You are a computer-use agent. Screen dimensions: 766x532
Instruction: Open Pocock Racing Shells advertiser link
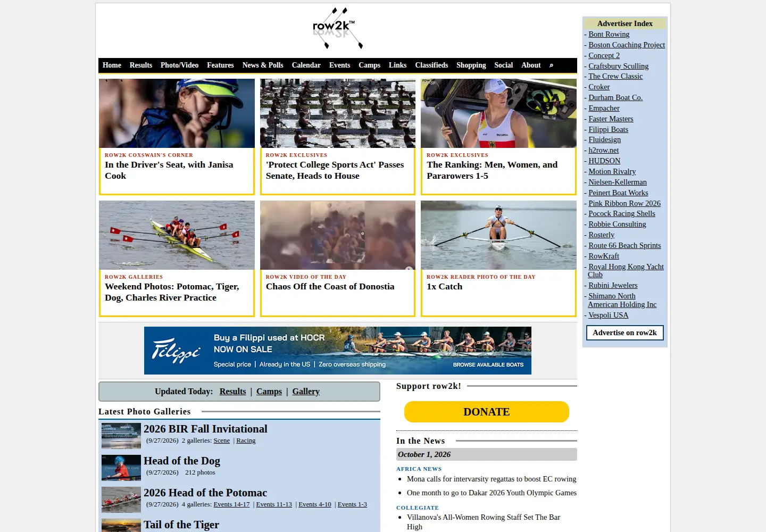(622, 213)
